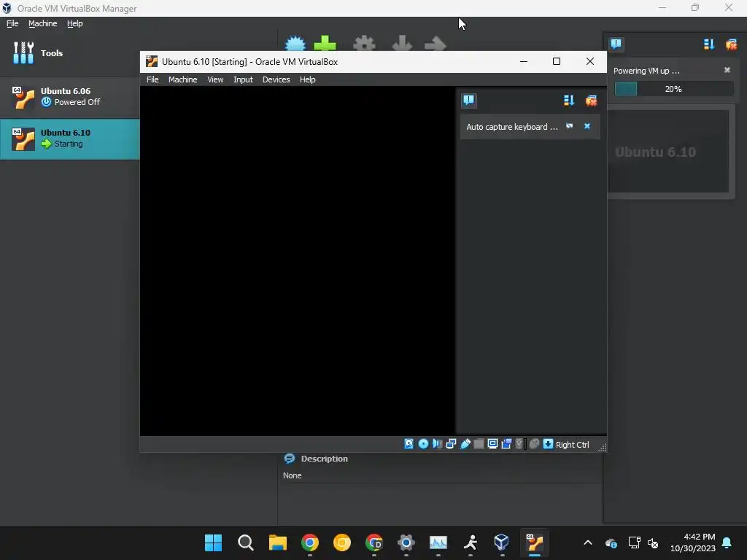Open the Input menu in the VM window

tap(243, 79)
